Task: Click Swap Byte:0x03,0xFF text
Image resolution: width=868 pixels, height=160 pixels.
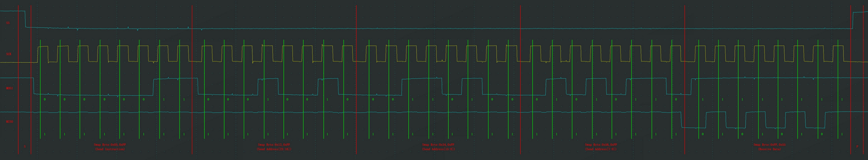Action: click(x=110, y=145)
